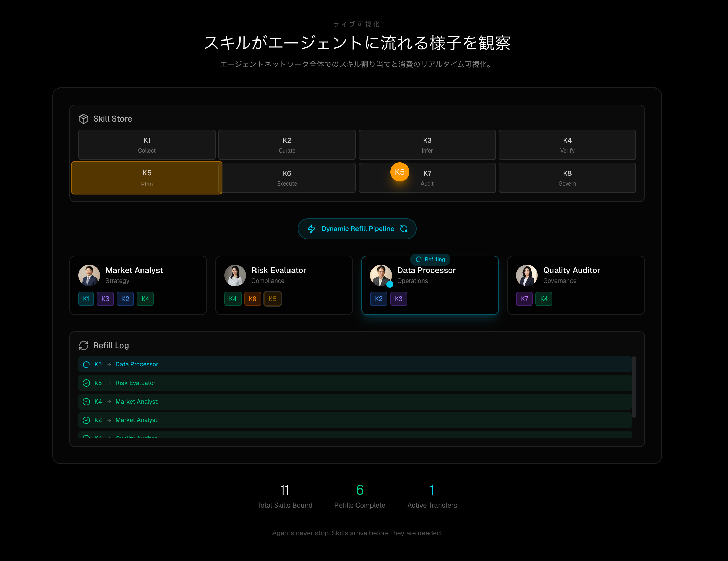Open the K2 Market Analyst log entry

(x=136, y=420)
